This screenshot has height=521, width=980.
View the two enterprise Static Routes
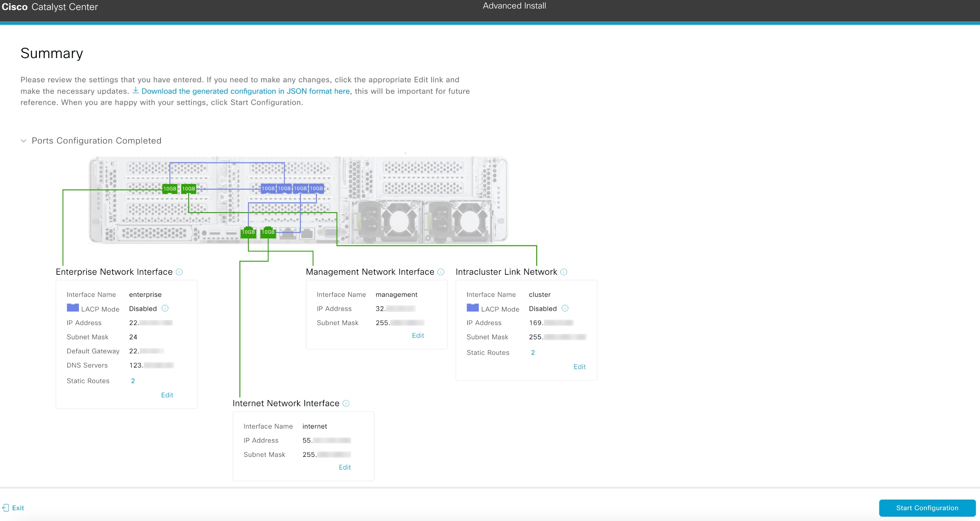(133, 381)
